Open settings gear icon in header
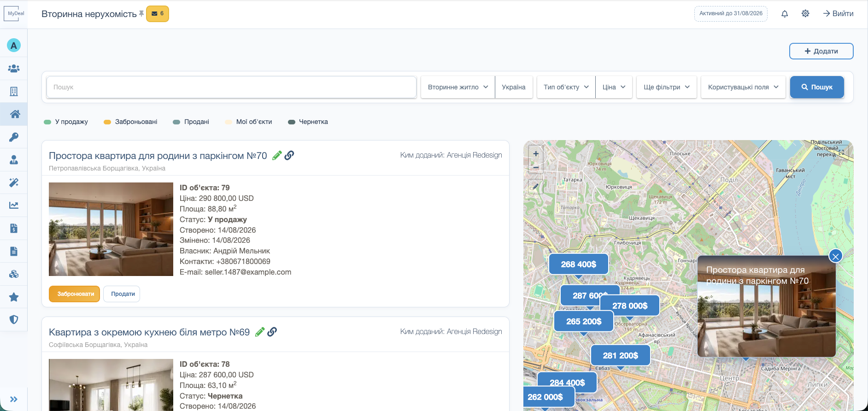 click(x=805, y=14)
